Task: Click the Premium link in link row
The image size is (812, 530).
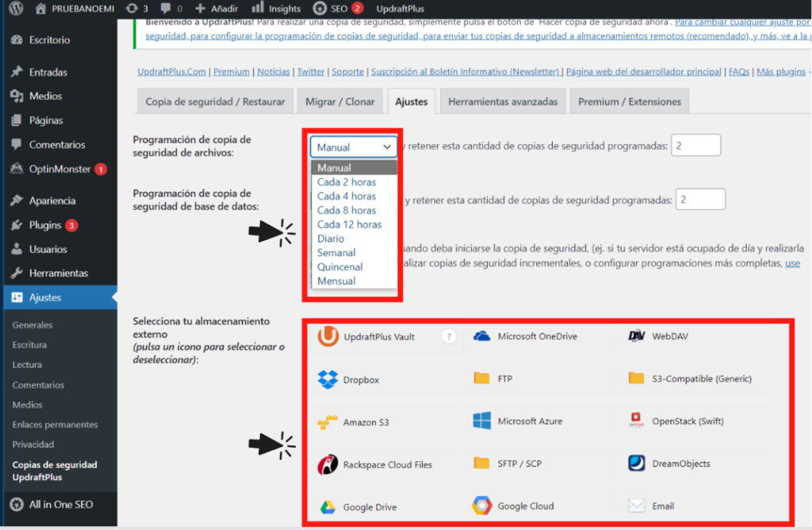Action: (x=231, y=71)
